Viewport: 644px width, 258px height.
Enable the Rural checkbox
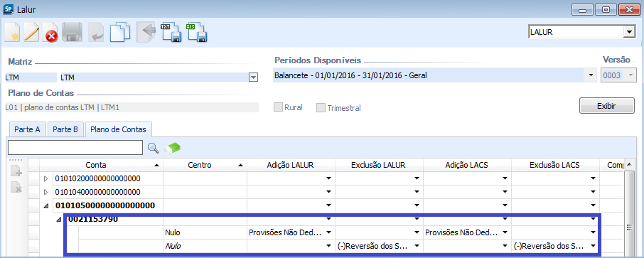pos(279,107)
